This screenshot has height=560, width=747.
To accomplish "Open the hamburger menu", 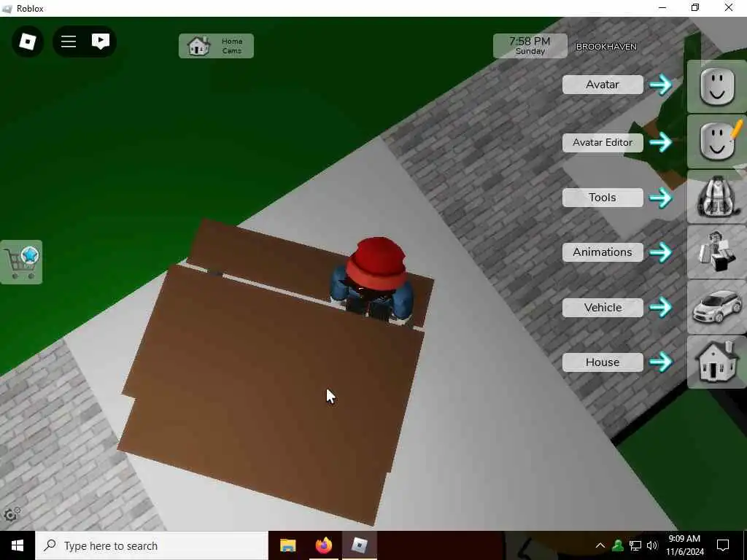I will tap(69, 42).
